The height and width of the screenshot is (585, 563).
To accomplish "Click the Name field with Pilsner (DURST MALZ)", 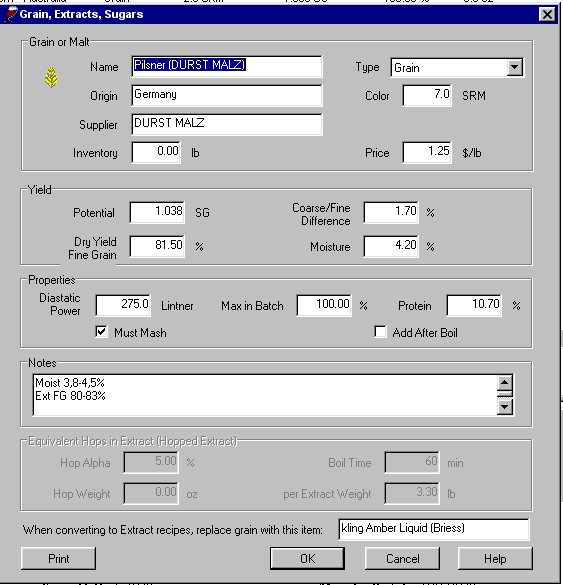I will point(227,66).
